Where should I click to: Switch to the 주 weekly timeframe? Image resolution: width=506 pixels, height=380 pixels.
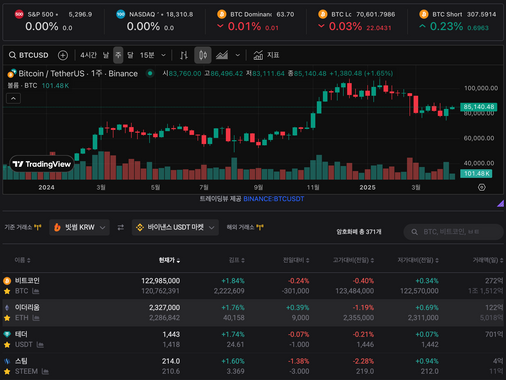pos(118,55)
